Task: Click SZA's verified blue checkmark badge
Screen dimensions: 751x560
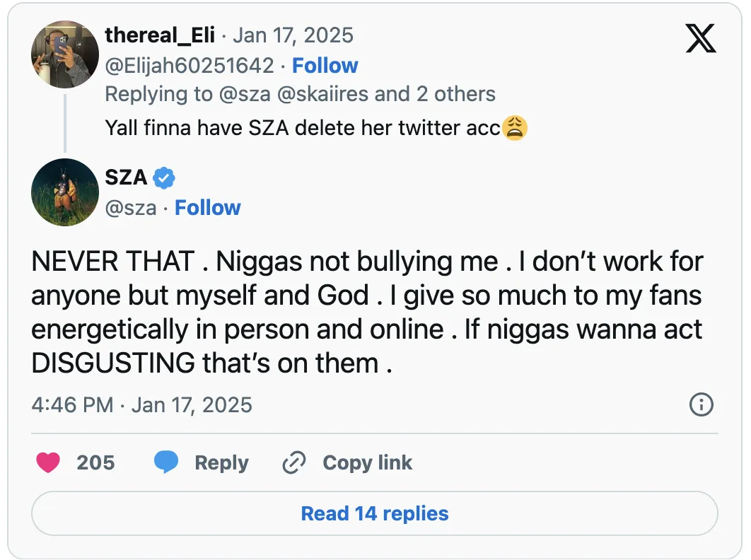Action: [x=163, y=179]
